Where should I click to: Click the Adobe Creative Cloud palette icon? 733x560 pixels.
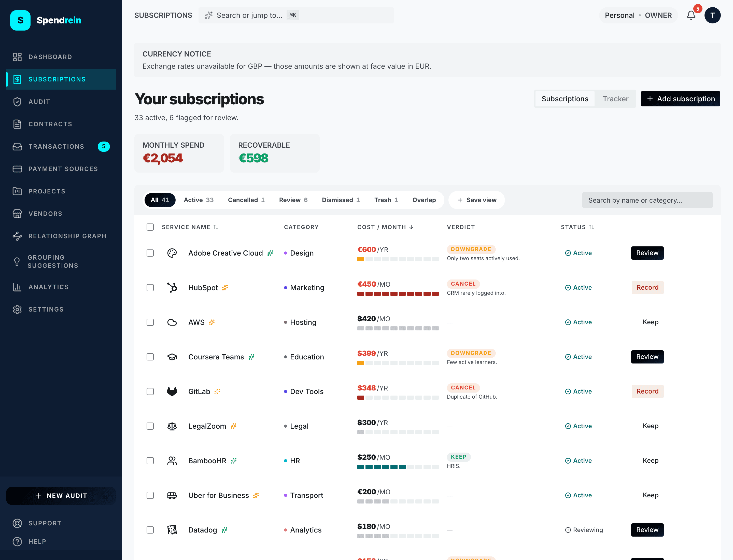click(x=172, y=253)
